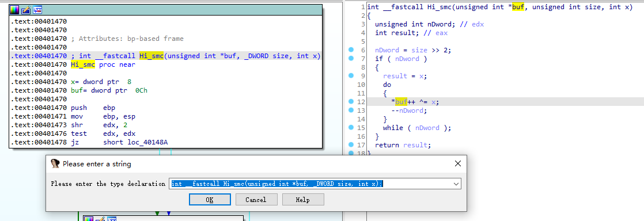Click the set node color icon in graph node

15,10
